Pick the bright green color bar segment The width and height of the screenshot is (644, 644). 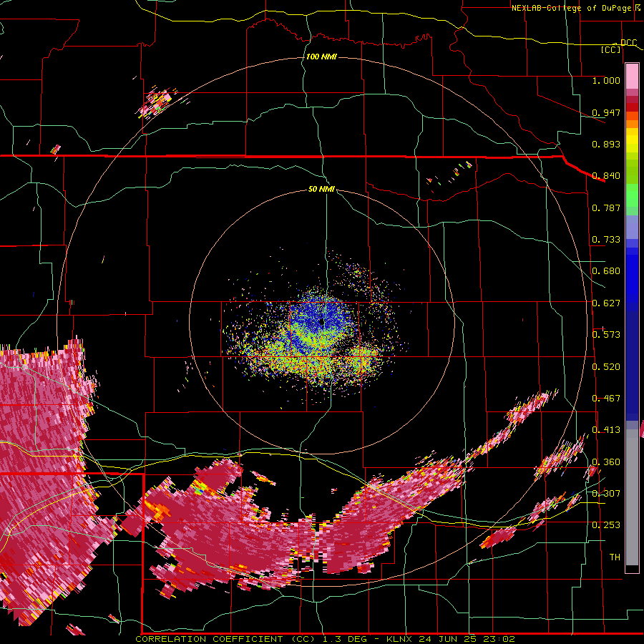632,195
